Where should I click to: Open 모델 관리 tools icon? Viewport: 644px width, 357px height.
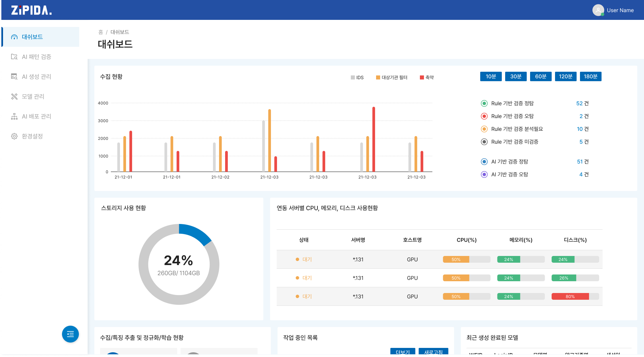point(14,96)
